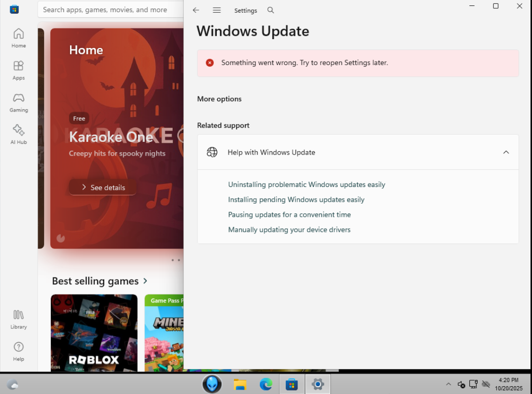The width and height of the screenshot is (532, 394).
Task: Show hidden system tray icons
Action: coord(448,384)
